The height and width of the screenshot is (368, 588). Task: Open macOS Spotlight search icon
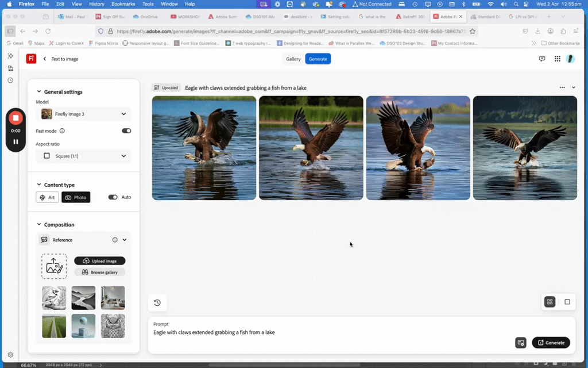[516, 4]
